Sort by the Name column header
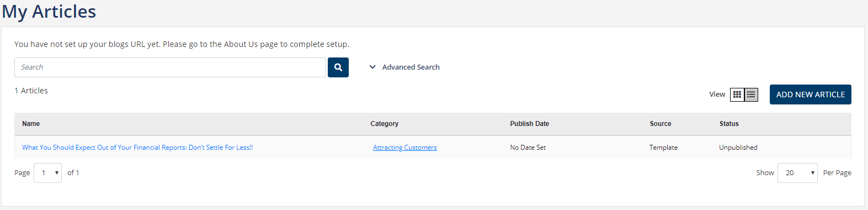Viewport: 868px width, 210px height. pyautogui.click(x=31, y=124)
